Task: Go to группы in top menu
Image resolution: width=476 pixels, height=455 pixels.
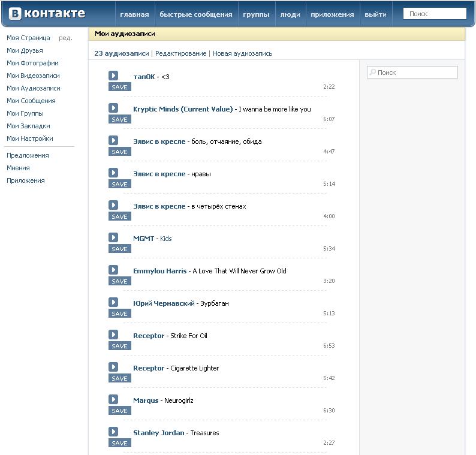Action: pyautogui.click(x=256, y=14)
